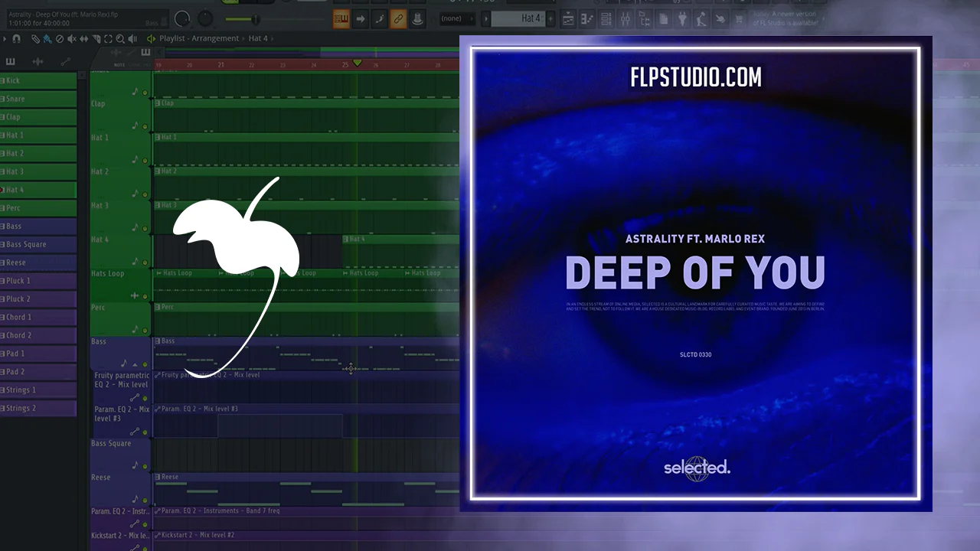980x551 pixels.
Task: Open the Piano roll view icon
Action: (x=589, y=19)
